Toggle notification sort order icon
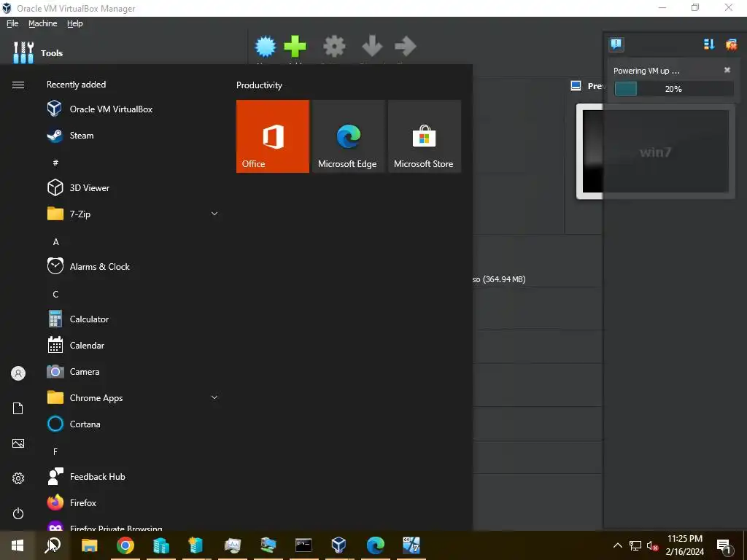Image resolution: width=747 pixels, height=560 pixels. point(709,44)
